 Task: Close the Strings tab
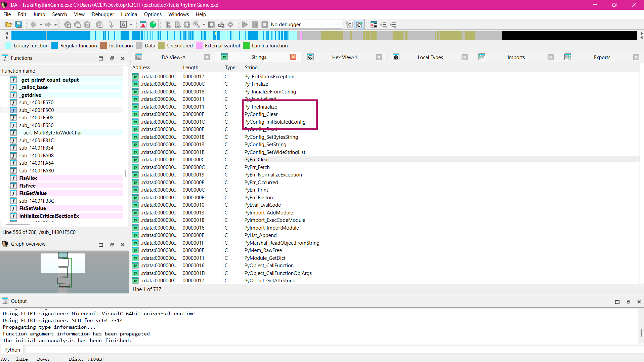293,57
